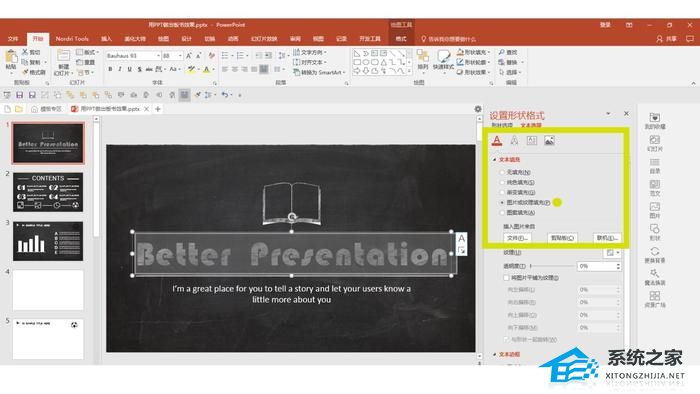Open the Text Effects pane icon
The image size is (700, 394).
point(514,141)
